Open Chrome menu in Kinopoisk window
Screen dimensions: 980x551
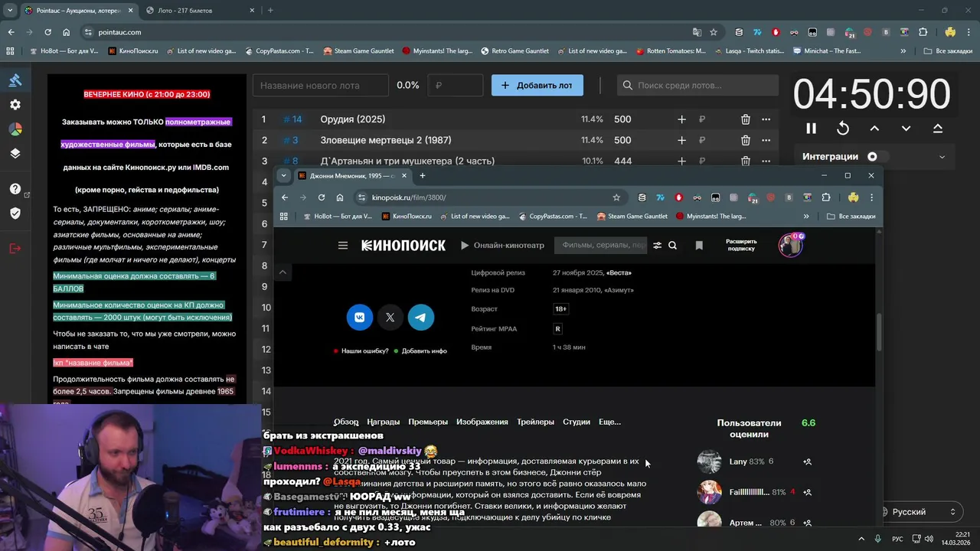pyautogui.click(x=871, y=197)
